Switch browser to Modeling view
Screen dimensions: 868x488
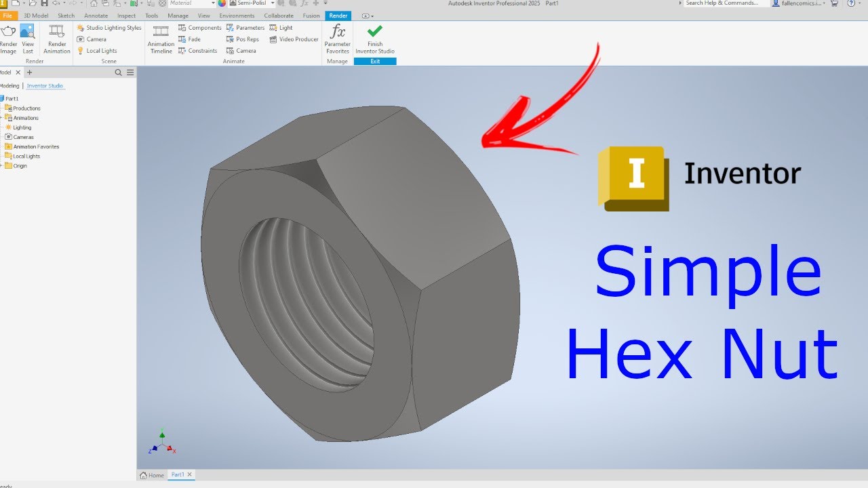pyautogui.click(x=9, y=86)
